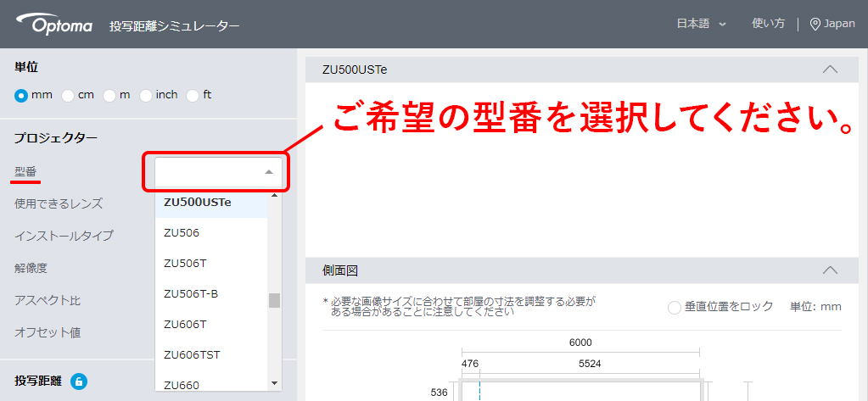Screen dimensions: 868x401
Task: Choose ZU606TST in the model list
Action: pos(192,354)
